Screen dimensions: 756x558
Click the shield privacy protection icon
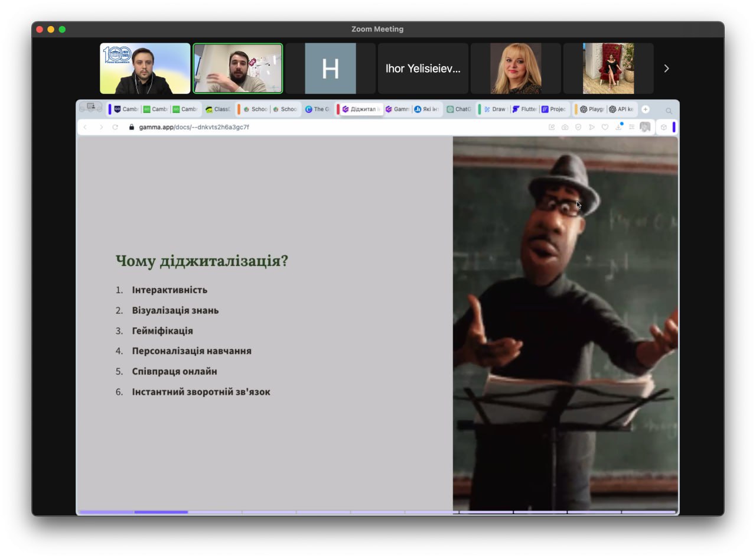(578, 127)
